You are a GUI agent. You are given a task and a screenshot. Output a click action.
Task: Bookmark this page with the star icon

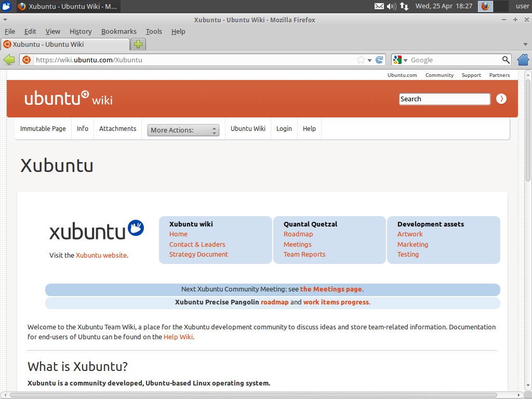(x=361, y=60)
